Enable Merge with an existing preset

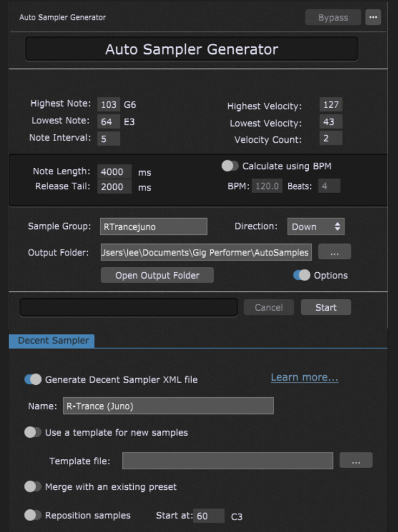coord(33,487)
